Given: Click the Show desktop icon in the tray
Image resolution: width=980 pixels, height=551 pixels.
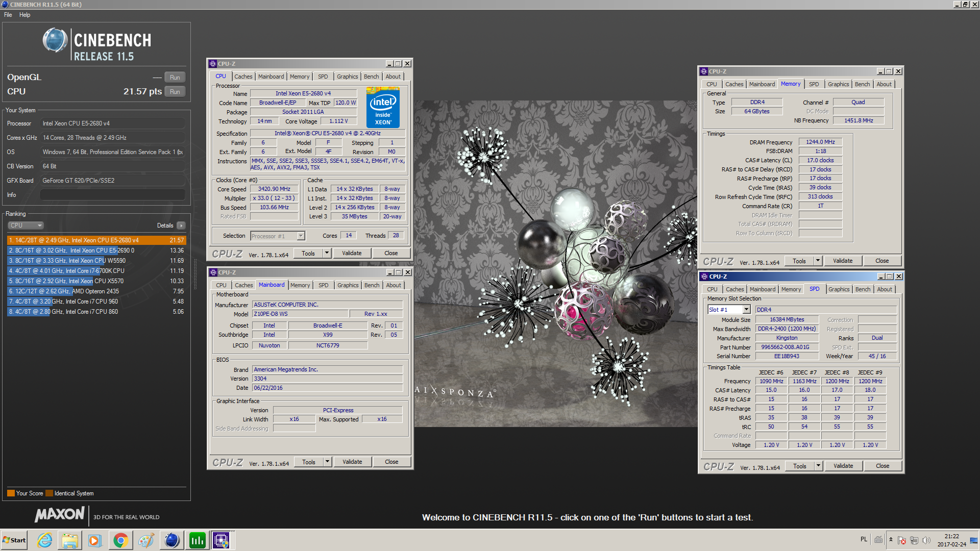Looking at the screenshot, I should tap(974, 540).
